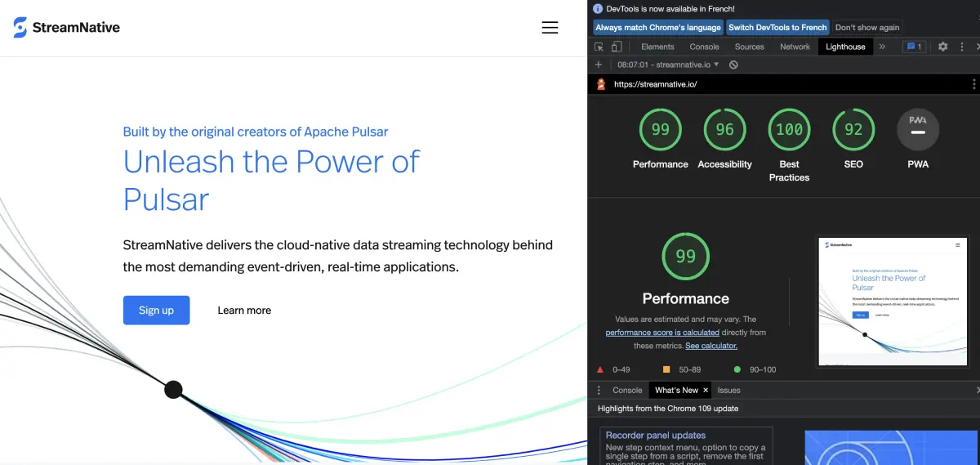Click the Lighthouse logo icon beside the URL

click(602, 83)
